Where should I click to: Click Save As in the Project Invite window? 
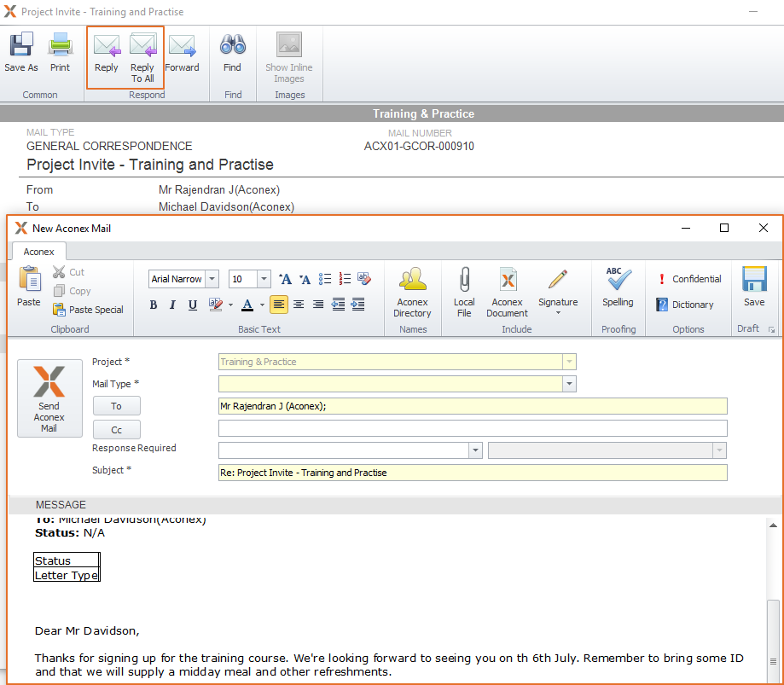21,52
